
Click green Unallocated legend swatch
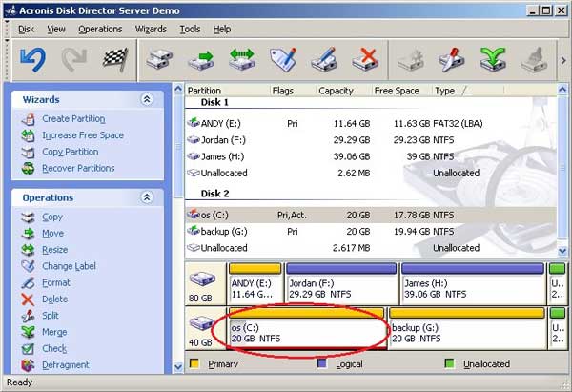point(449,363)
